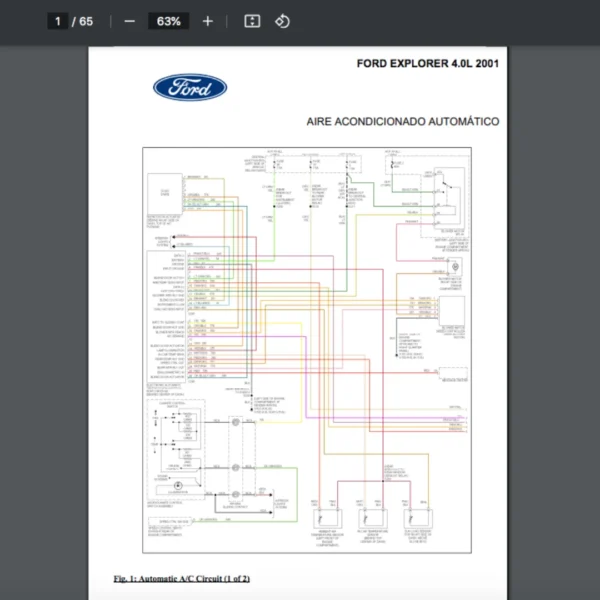Image resolution: width=600 pixels, height=600 pixels.
Task: Click the FORD EXPLORER 4.0L 2001 heading
Action: [x=428, y=63]
